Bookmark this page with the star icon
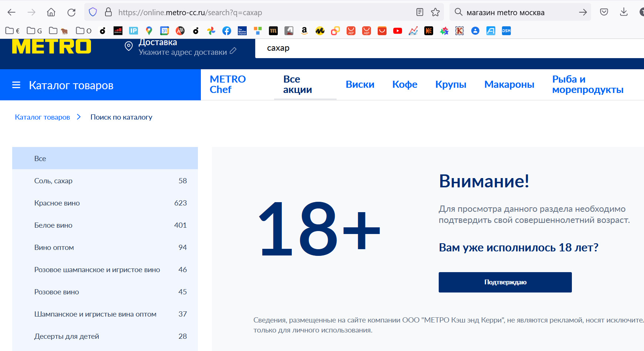Screen dimensions: 644x351 pos(435,12)
